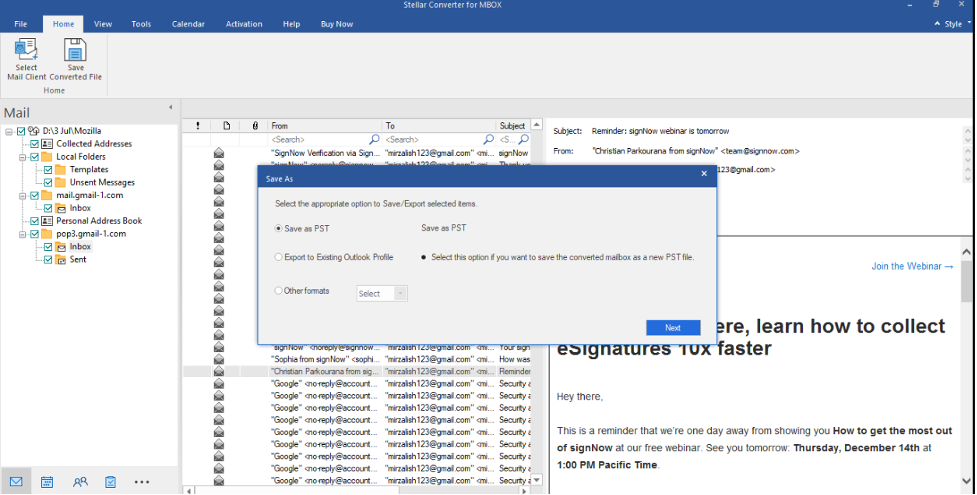Open Tools ribbon tab
The width and height of the screenshot is (977, 495).
tap(141, 24)
